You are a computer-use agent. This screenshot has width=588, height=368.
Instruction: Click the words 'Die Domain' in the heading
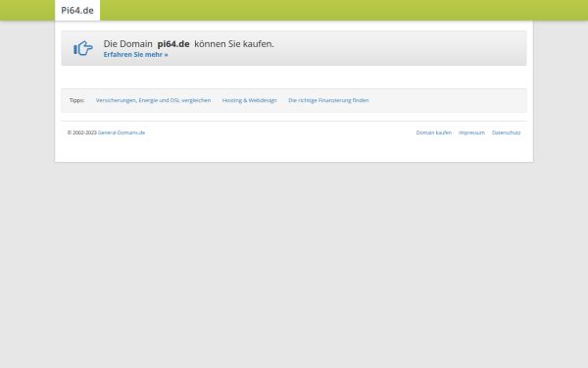pos(127,44)
